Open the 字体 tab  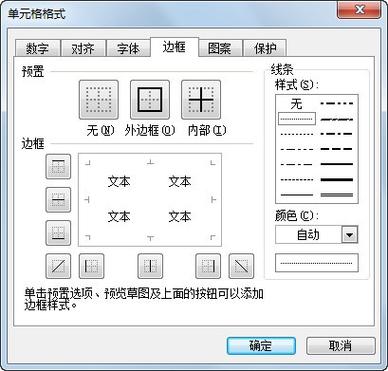point(128,49)
